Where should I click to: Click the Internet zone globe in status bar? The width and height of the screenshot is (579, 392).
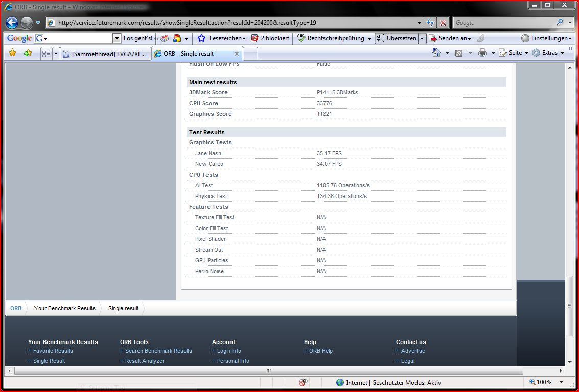pos(340,382)
